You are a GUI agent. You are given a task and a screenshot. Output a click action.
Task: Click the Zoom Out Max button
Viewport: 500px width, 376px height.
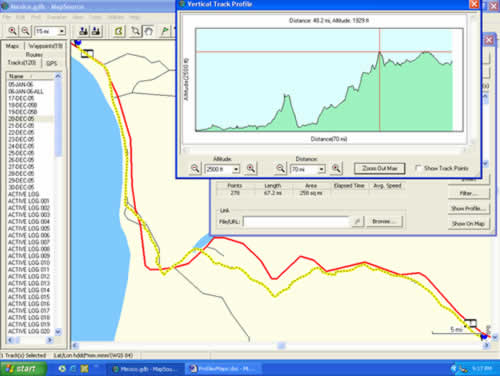click(380, 168)
